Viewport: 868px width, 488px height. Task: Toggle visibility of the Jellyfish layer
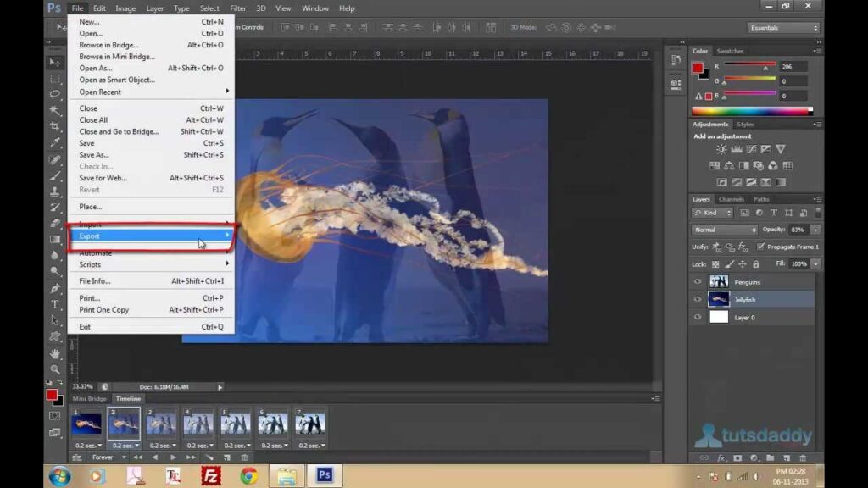[x=698, y=300]
